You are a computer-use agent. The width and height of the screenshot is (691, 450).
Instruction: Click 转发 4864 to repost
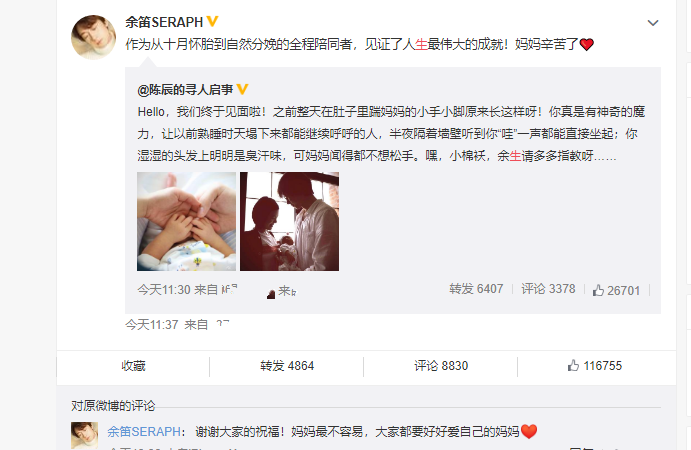click(287, 366)
